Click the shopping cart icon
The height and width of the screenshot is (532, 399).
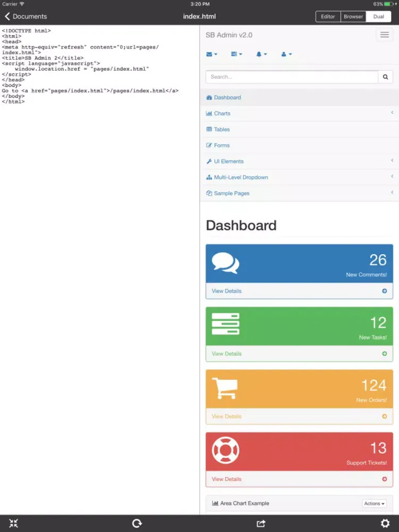[225, 388]
